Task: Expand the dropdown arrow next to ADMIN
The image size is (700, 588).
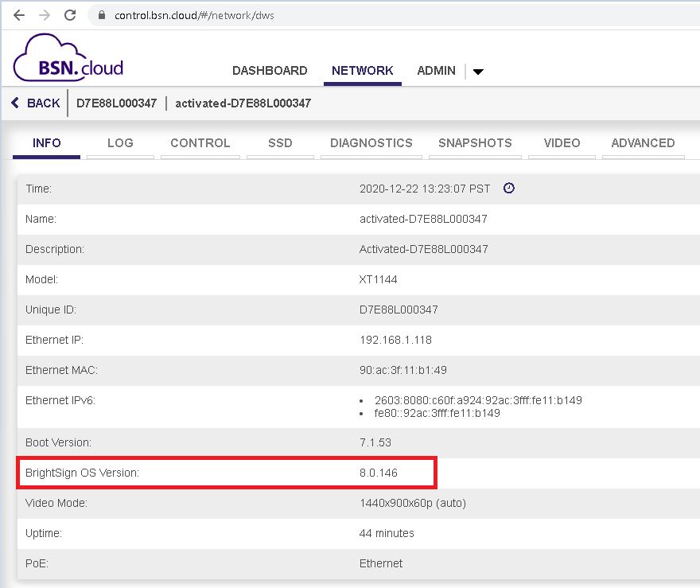Action: pos(478,72)
